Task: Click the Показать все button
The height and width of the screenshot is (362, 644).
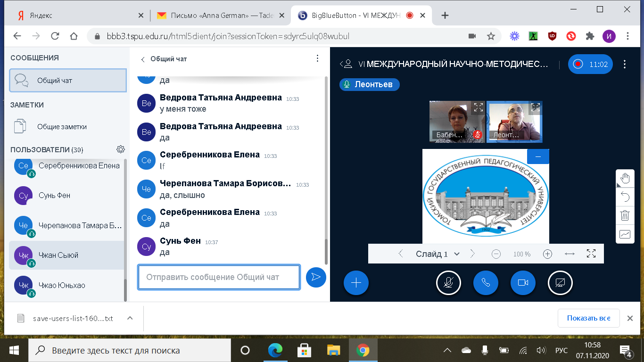Action: (589, 318)
